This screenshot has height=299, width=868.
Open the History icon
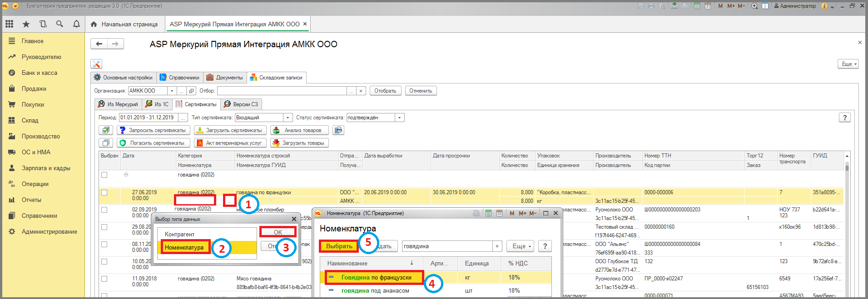coord(43,24)
